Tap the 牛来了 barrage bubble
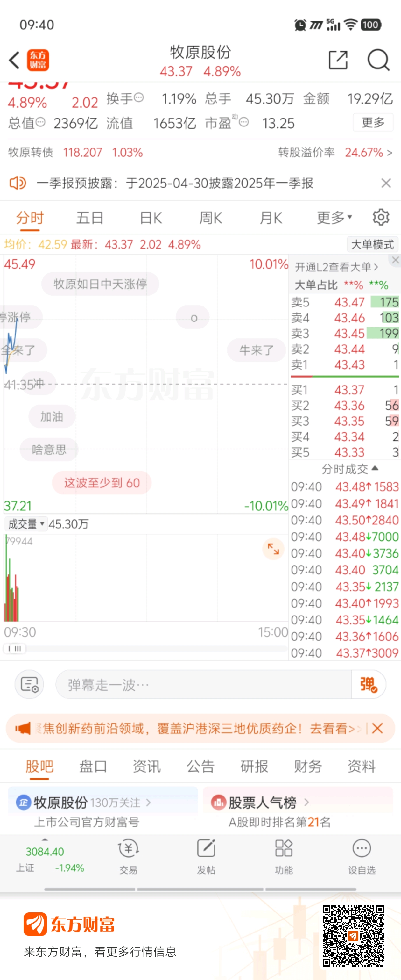This screenshot has height=980, width=401. click(257, 350)
